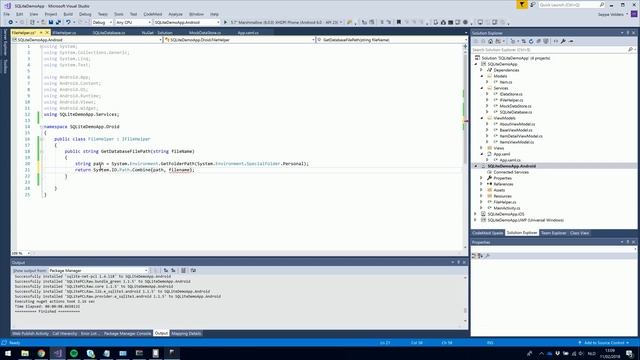Open the File menu
Screen dimensions: 640x360
coord(7,14)
